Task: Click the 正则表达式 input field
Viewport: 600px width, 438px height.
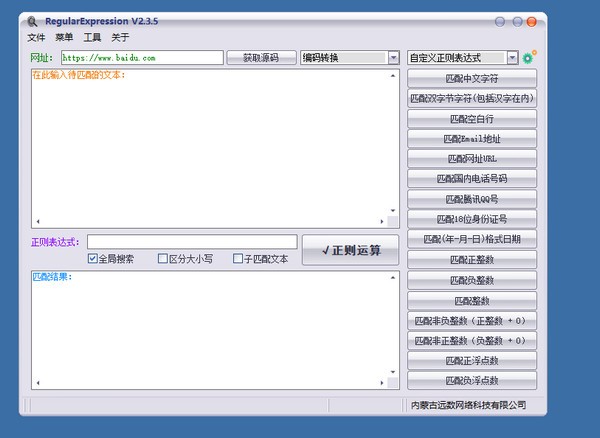Action: (x=191, y=242)
